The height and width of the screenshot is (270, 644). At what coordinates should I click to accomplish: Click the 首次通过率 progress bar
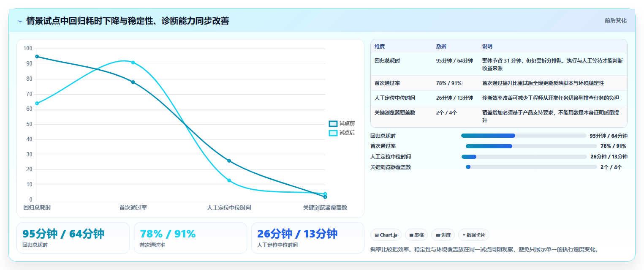point(531,146)
